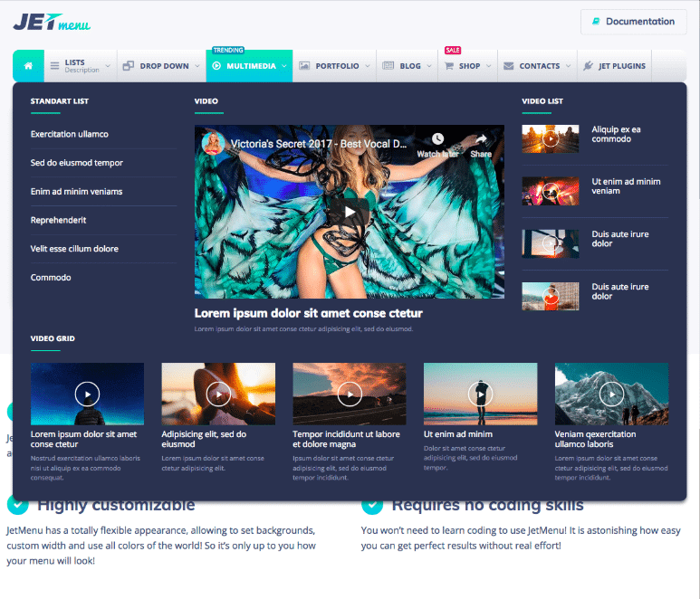Click the YouTube channel avatar on video

click(213, 143)
